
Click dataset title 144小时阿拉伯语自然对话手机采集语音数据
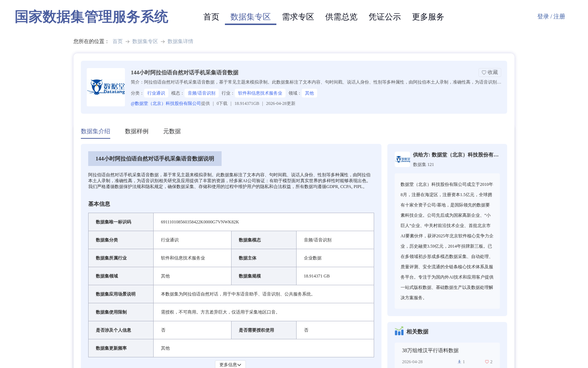[x=184, y=72]
